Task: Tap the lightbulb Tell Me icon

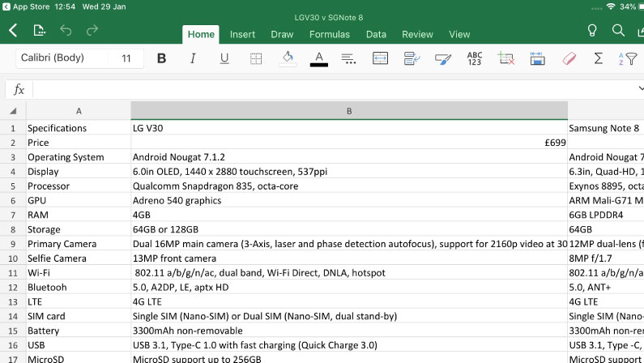Action: click(592, 31)
